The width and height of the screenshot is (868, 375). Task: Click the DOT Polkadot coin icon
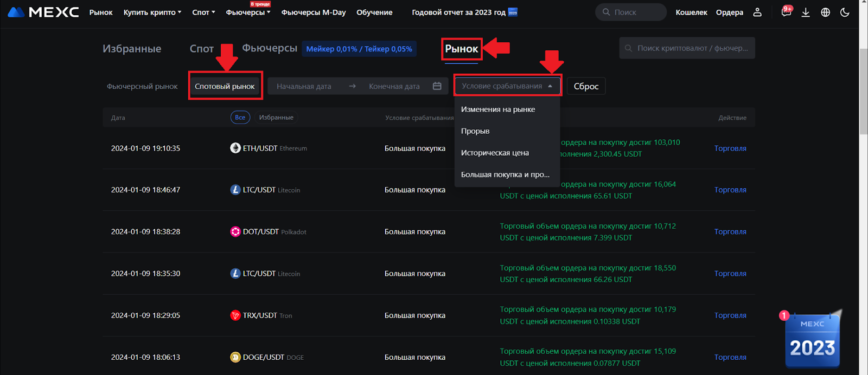(x=235, y=231)
